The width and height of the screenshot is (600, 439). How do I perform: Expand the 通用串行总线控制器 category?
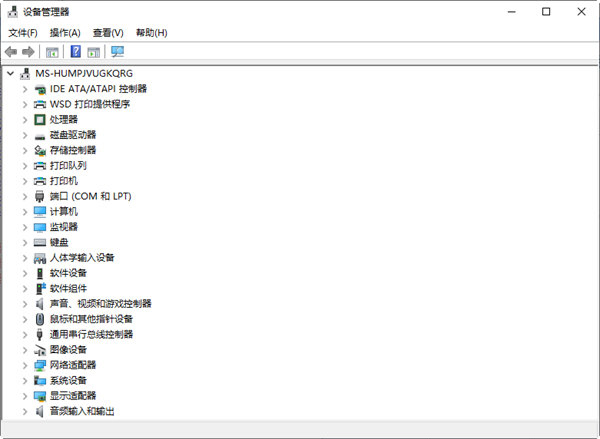(x=25, y=335)
